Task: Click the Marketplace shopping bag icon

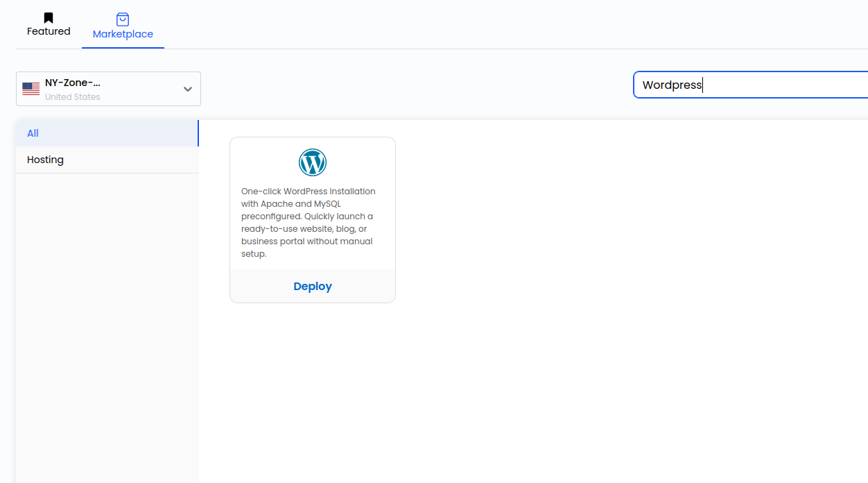Action: (x=123, y=19)
